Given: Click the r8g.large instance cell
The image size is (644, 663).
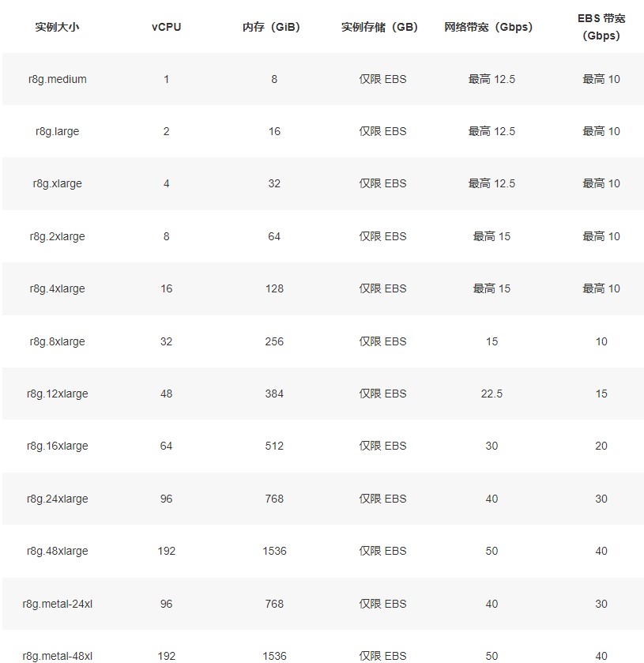Looking at the screenshot, I should pyautogui.click(x=57, y=131).
